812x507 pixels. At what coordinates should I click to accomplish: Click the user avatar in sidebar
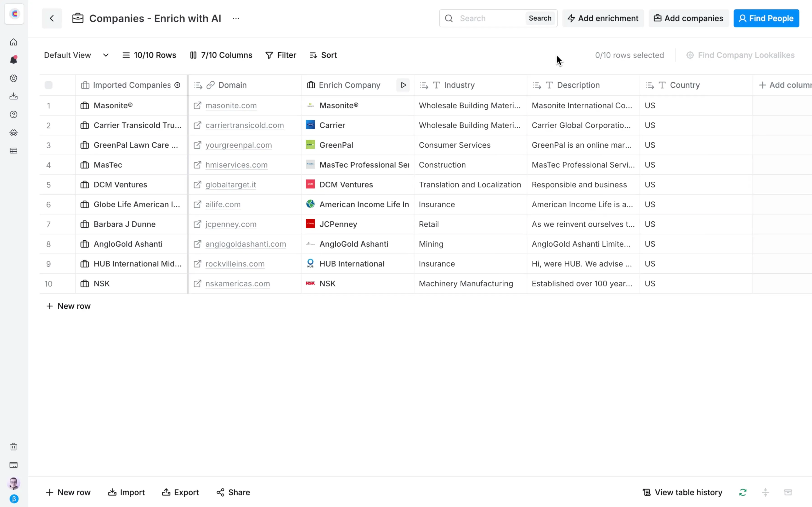(13, 483)
